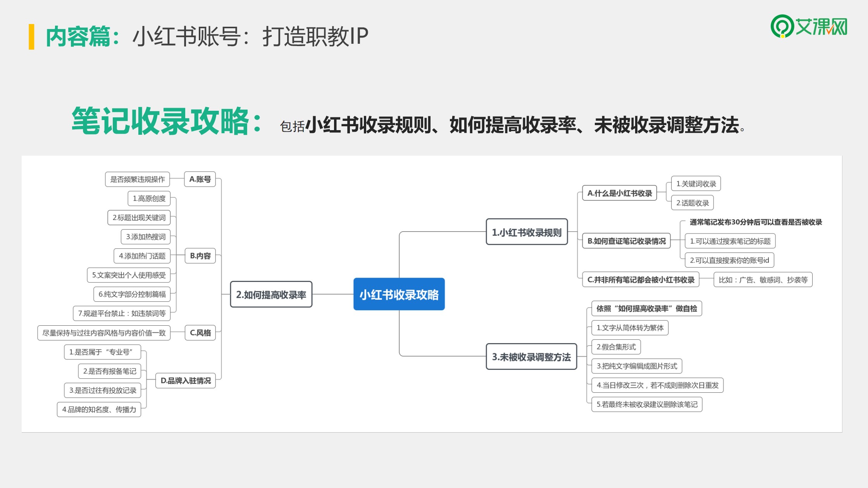Select leaf 4.当日修改三次，若不成则删除次日重发
The image size is (868, 488).
[658, 385]
